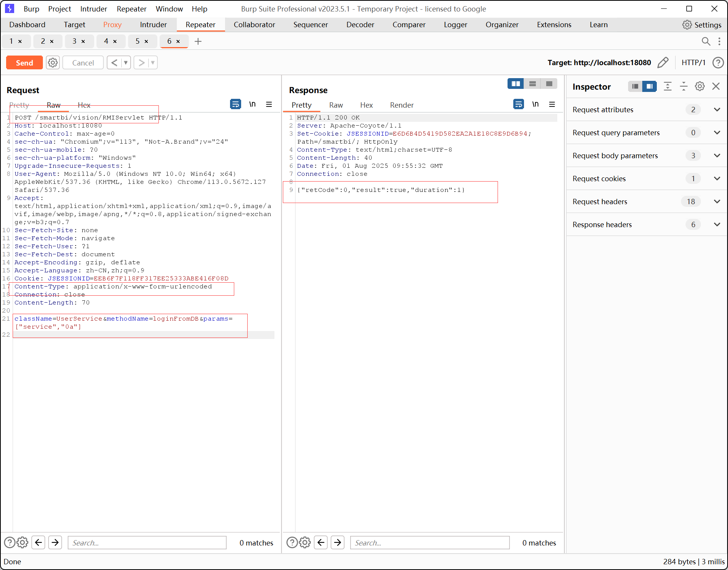Jump to next Request search match

coord(55,542)
